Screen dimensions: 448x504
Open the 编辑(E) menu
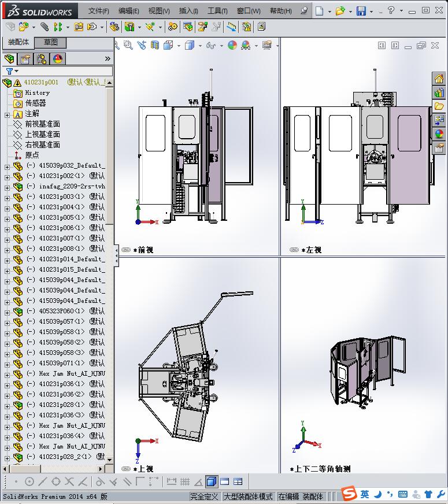click(x=128, y=11)
